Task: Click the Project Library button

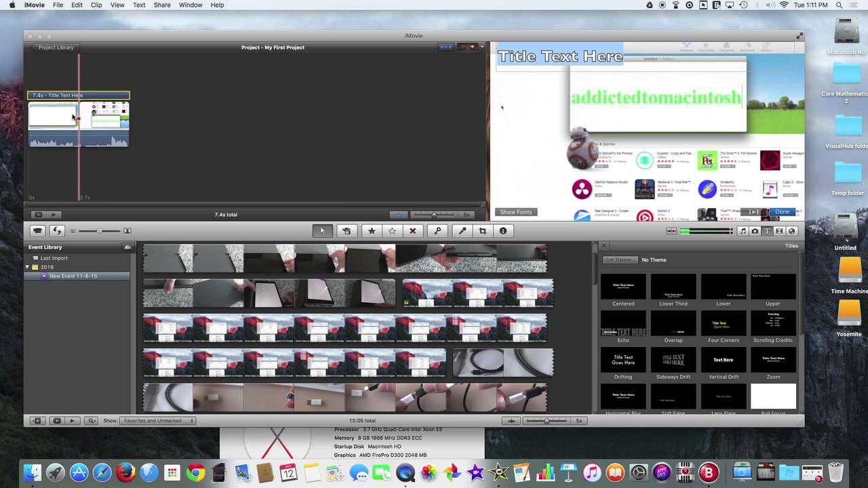Action: (54, 47)
